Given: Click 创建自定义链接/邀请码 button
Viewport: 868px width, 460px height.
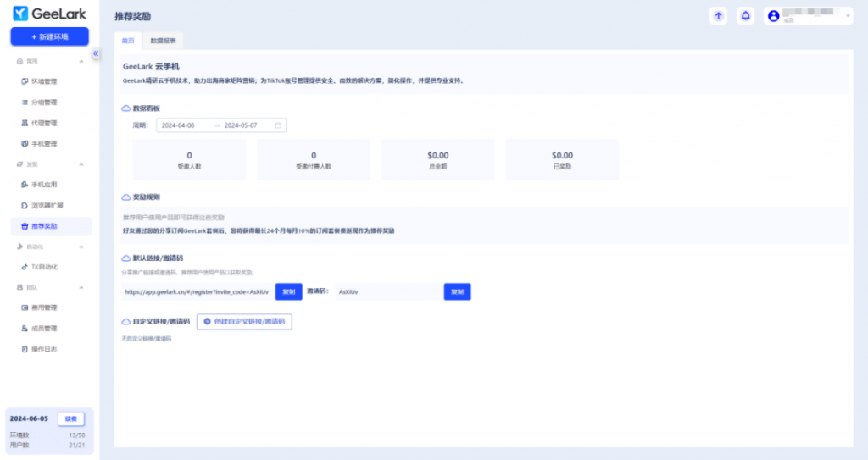Looking at the screenshot, I should tap(244, 322).
